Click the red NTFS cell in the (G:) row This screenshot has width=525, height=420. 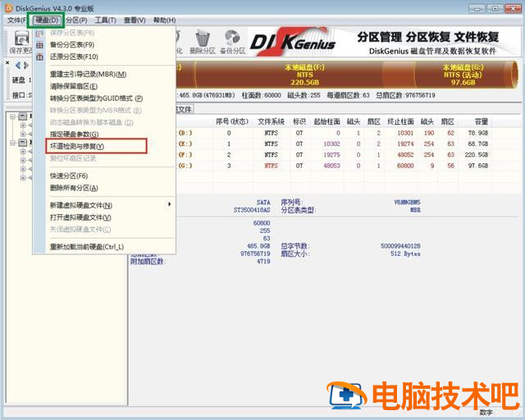click(x=272, y=166)
